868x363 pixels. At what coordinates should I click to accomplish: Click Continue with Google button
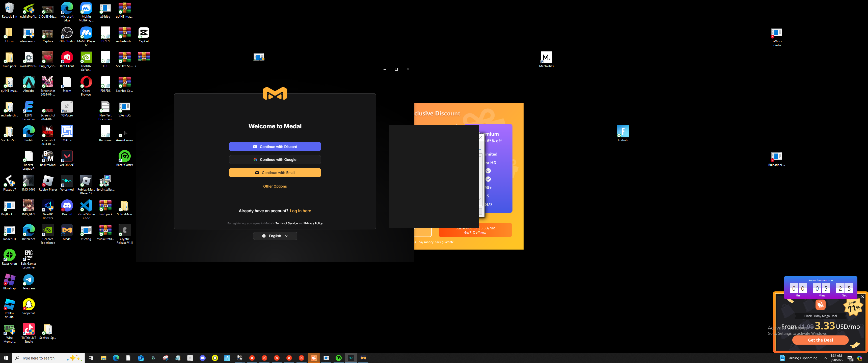pos(275,160)
